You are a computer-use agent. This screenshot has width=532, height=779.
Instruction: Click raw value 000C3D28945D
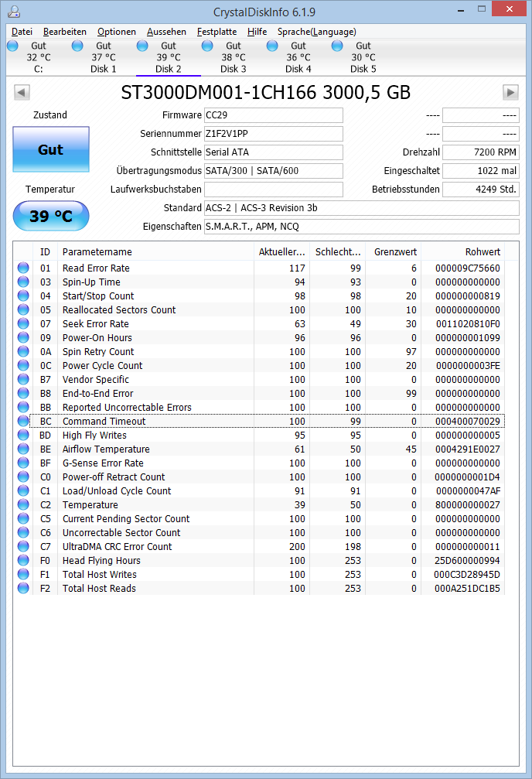click(467, 574)
